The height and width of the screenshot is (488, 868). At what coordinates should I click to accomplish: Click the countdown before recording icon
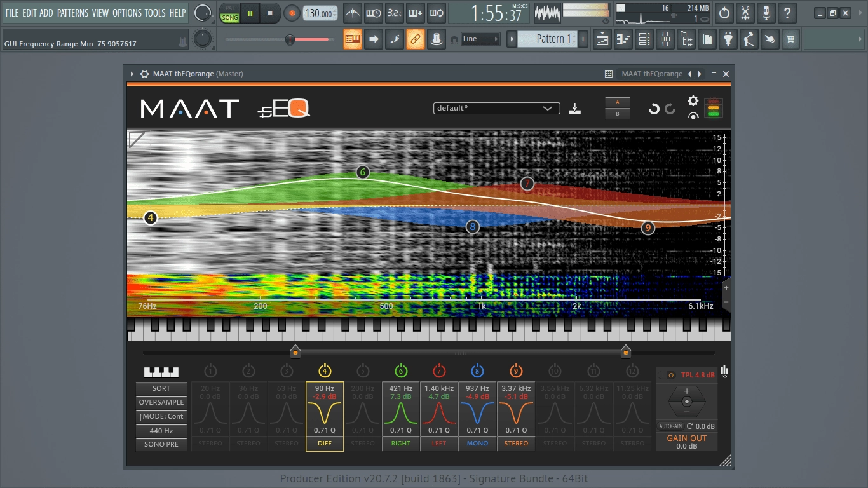coord(395,13)
